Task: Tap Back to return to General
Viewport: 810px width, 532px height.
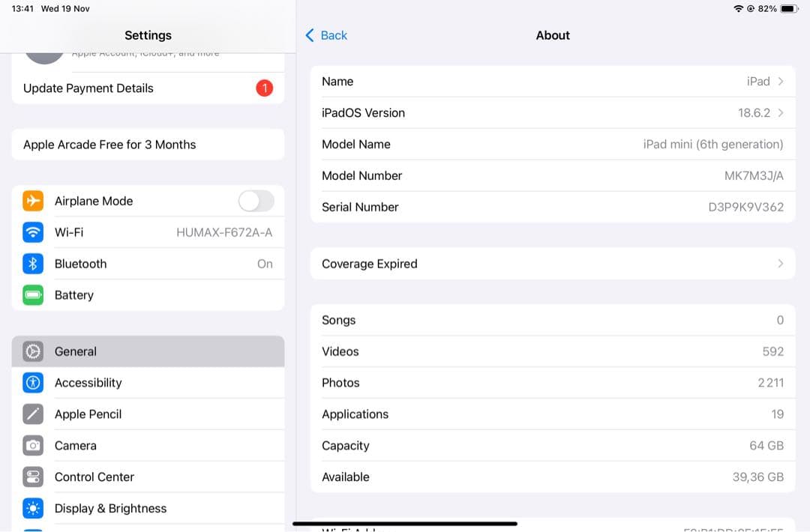Action: tap(325, 35)
